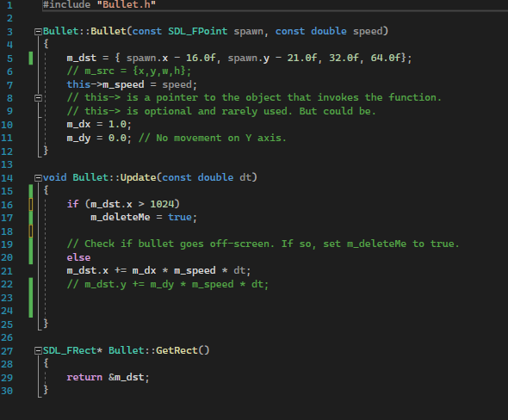This screenshot has width=508, height=420.
Task: Click m_dst.x += m_dx statement
Action: click(158, 271)
